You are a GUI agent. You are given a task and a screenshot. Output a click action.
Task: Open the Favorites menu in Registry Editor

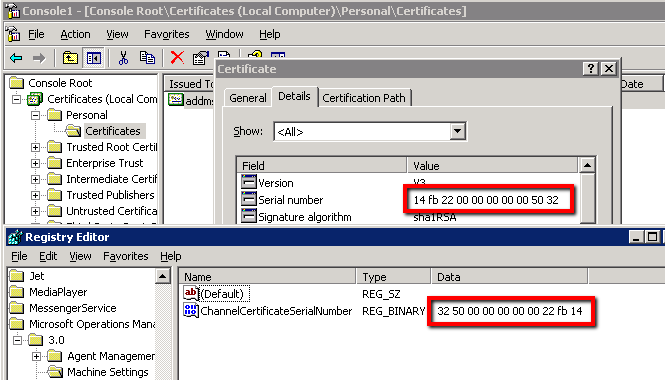click(126, 256)
